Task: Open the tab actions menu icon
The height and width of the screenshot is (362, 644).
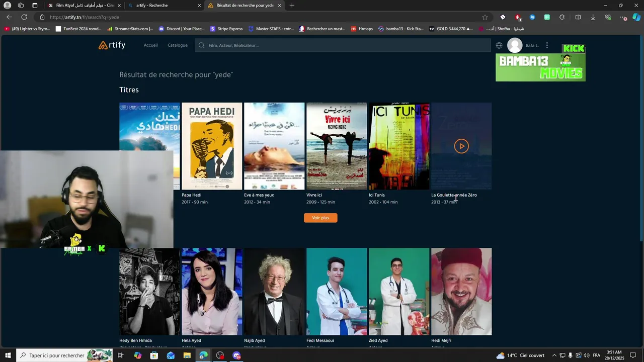Action: click(35, 6)
